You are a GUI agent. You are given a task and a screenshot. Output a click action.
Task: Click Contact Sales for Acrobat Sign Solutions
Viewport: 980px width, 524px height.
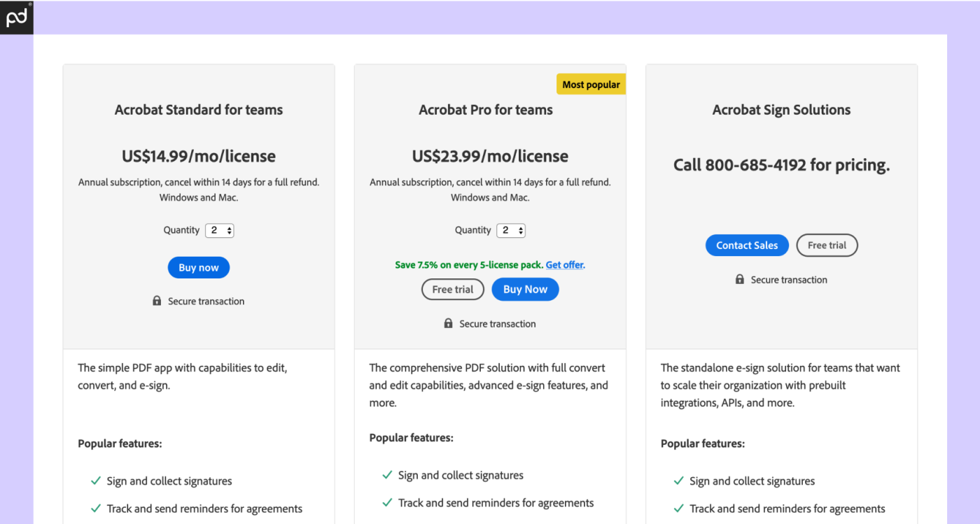pyautogui.click(x=747, y=245)
